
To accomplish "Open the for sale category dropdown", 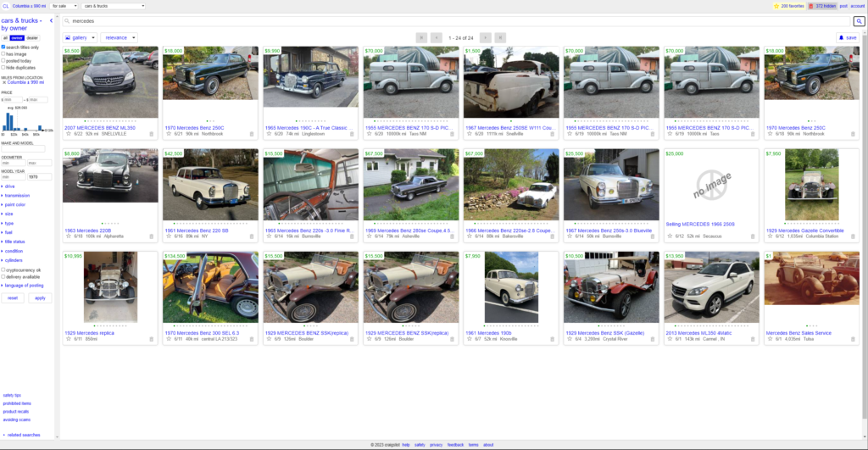I will tap(64, 6).
